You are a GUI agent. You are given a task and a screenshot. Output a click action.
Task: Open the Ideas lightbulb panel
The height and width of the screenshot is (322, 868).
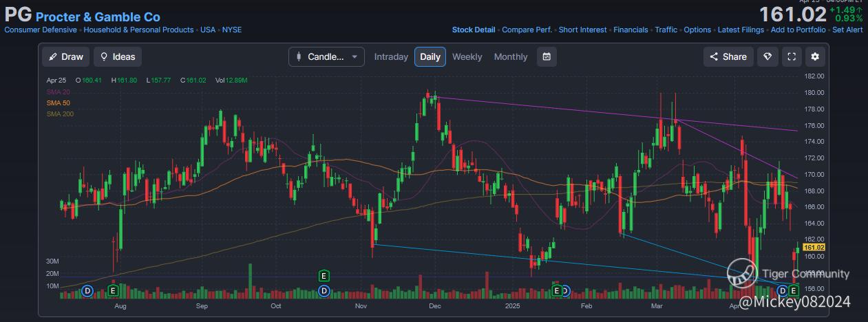click(x=118, y=56)
